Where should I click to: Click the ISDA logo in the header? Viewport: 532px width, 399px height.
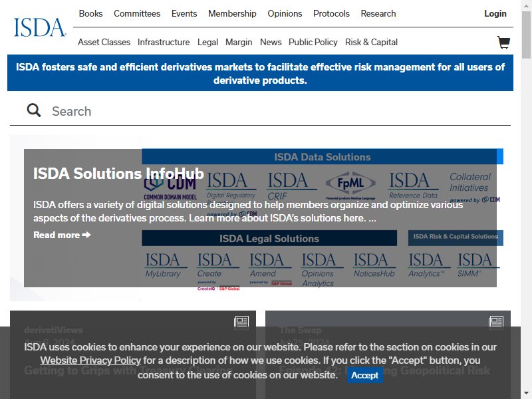(x=40, y=27)
